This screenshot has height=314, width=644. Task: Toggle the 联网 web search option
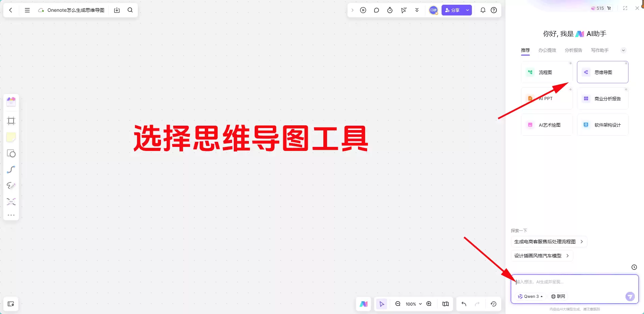point(558,296)
